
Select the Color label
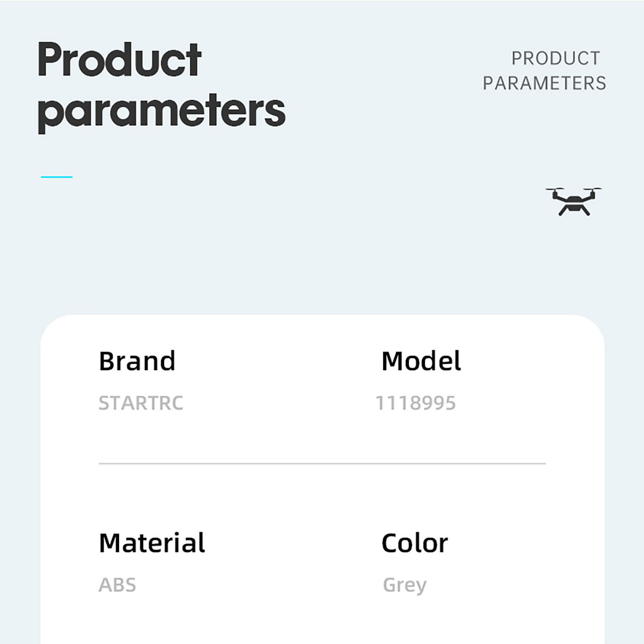[x=415, y=543]
